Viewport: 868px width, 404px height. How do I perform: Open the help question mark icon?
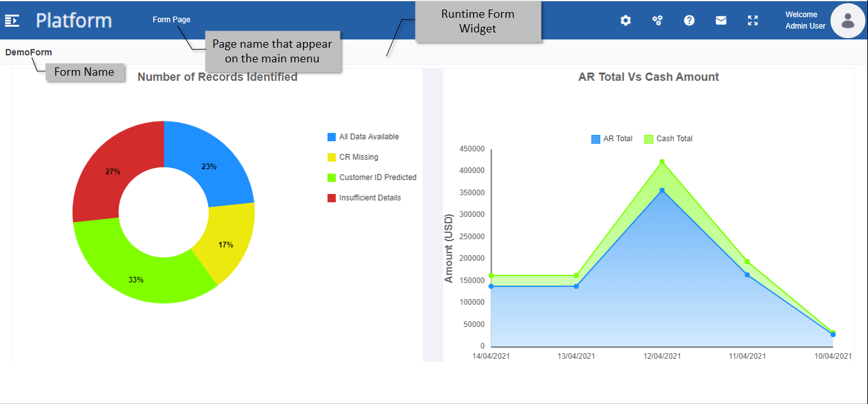[689, 20]
